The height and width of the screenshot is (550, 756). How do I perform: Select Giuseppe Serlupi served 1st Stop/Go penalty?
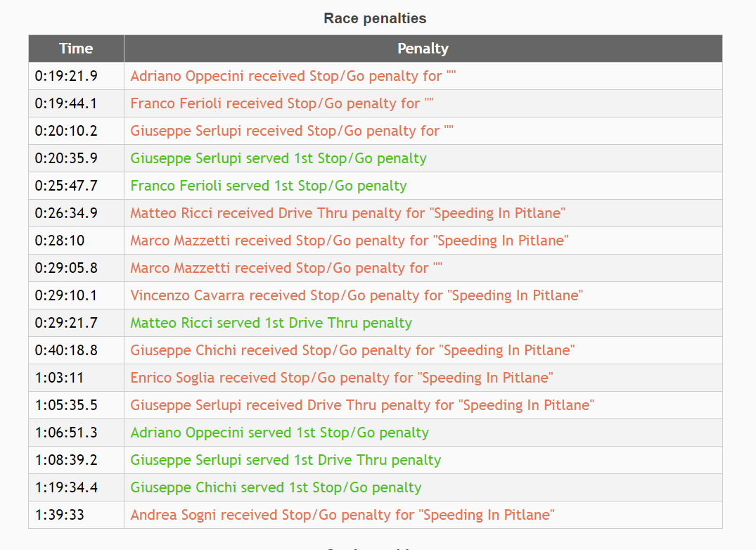point(278,158)
